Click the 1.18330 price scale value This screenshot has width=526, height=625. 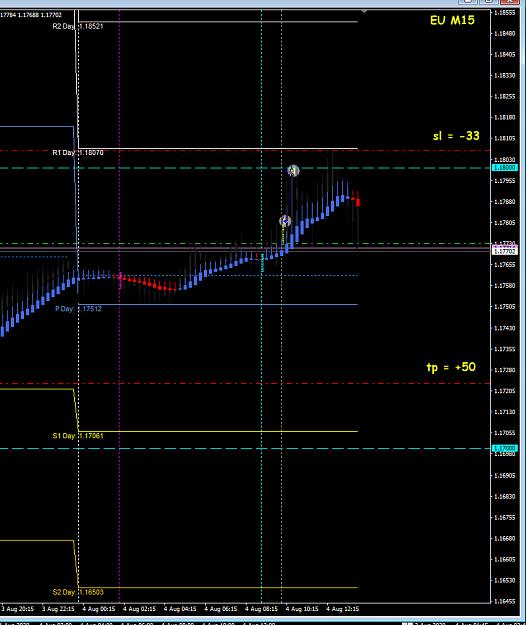[504, 75]
